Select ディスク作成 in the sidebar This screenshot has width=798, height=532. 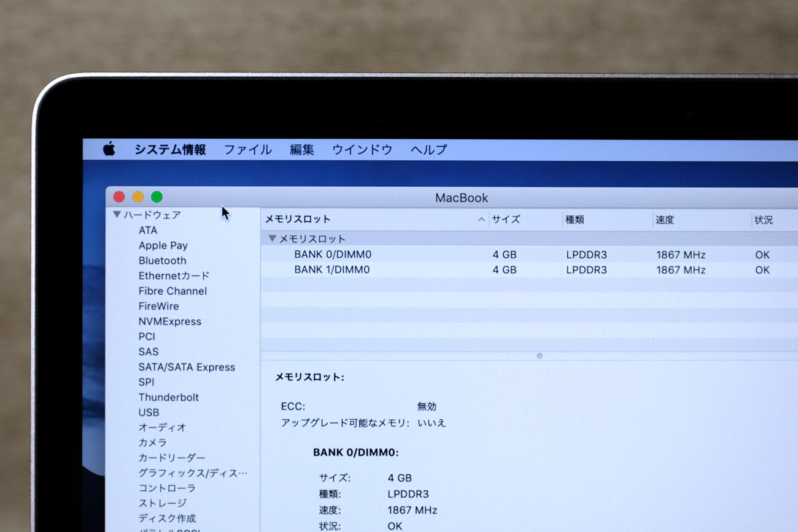click(x=167, y=519)
